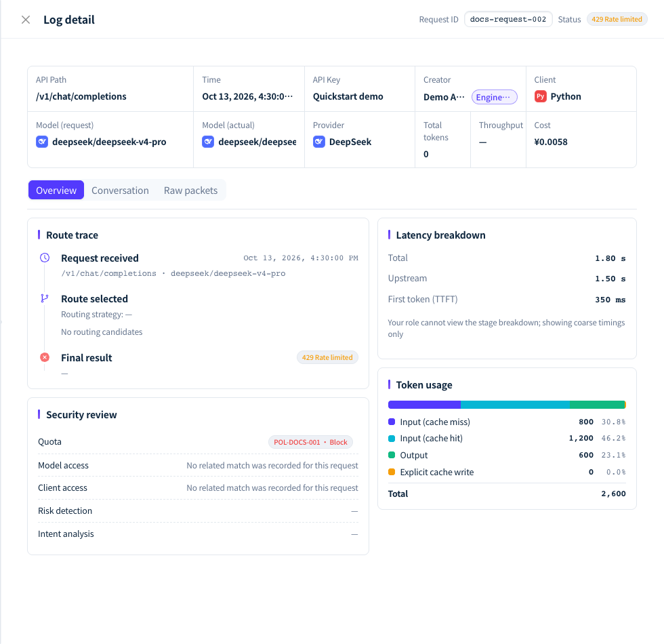Click the Python client red Py icon

coord(540,96)
